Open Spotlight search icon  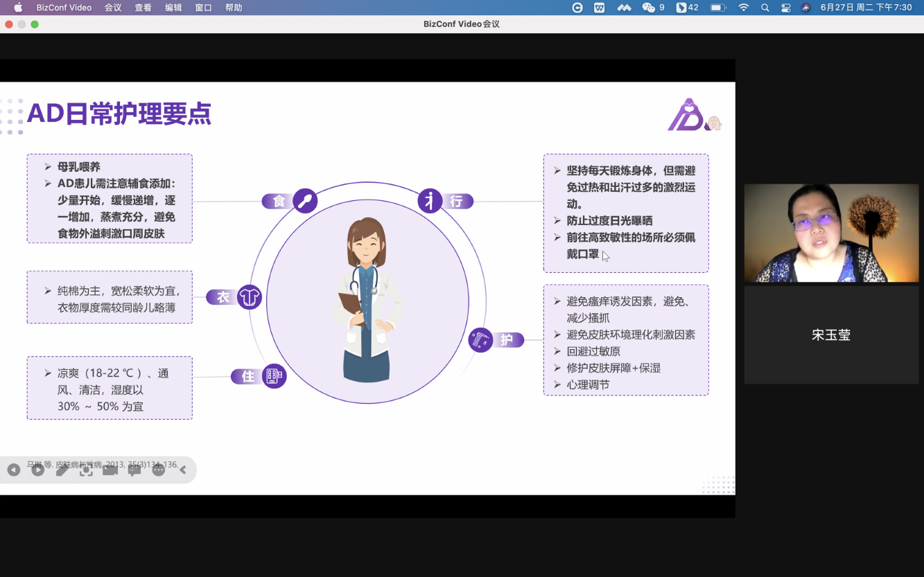[x=765, y=8]
